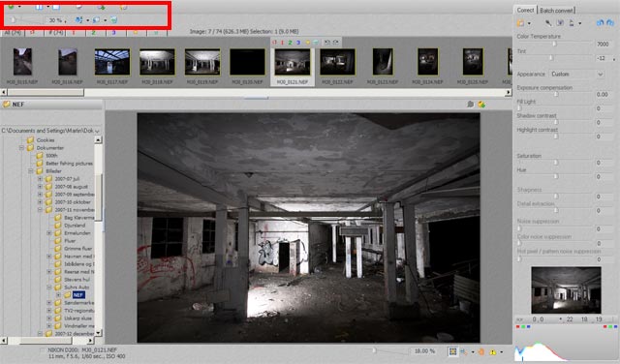Open the Cookies folder

46,140
